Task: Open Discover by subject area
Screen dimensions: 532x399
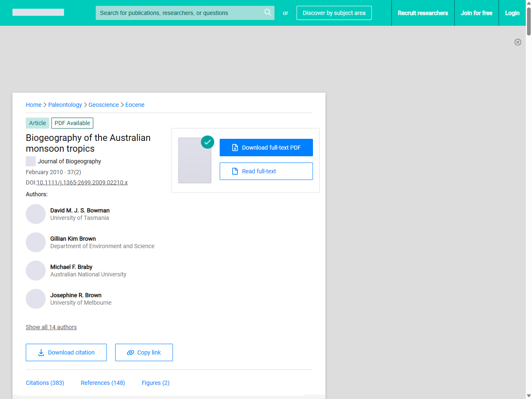Action: click(334, 13)
